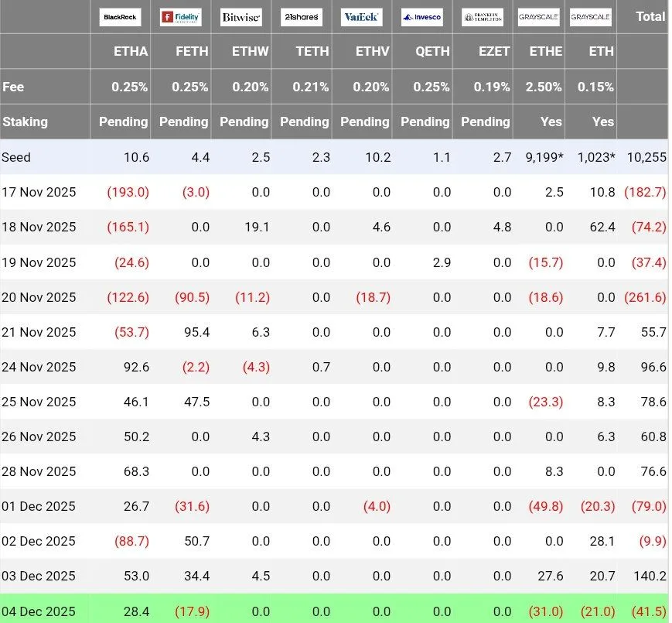The height and width of the screenshot is (623, 672).
Task: Select the highlighted 04 Dec 2025 row date
Action: click(39, 611)
